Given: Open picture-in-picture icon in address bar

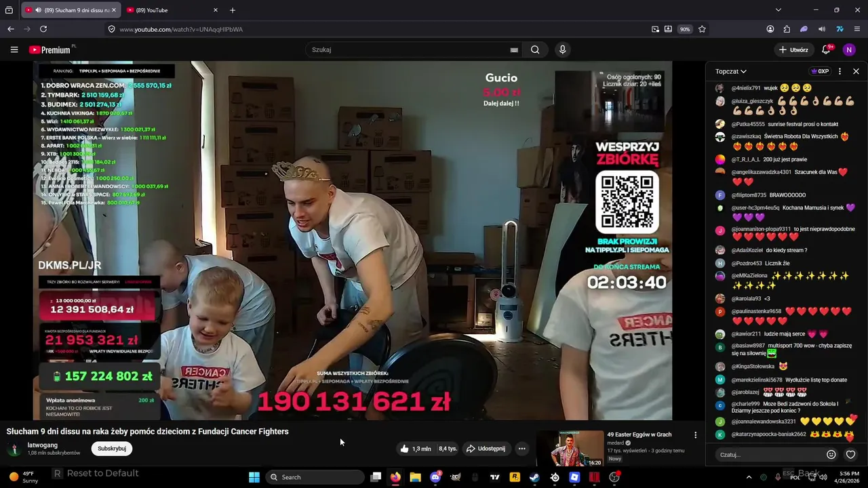Looking at the screenshot, I should pos(655,29).
